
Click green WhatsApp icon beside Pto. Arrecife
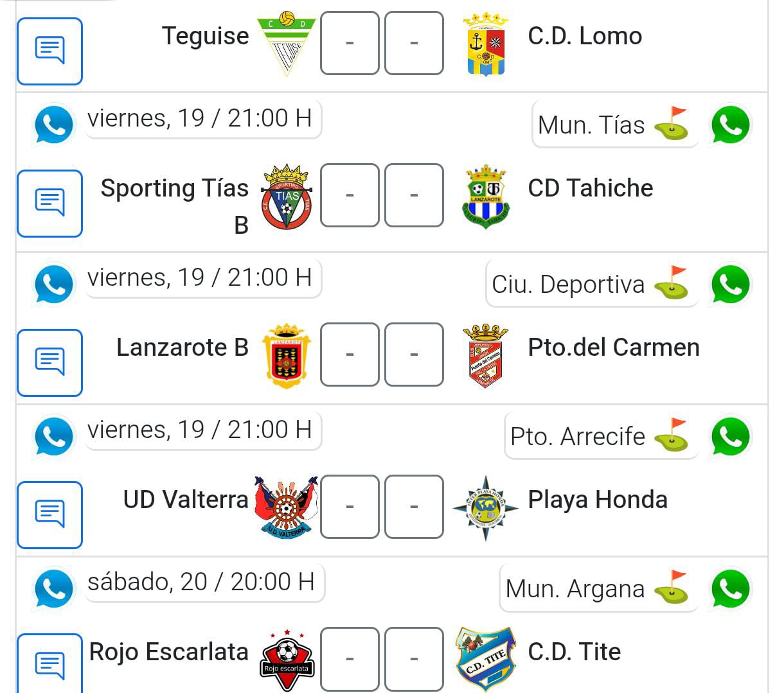(x=731, y=437)
